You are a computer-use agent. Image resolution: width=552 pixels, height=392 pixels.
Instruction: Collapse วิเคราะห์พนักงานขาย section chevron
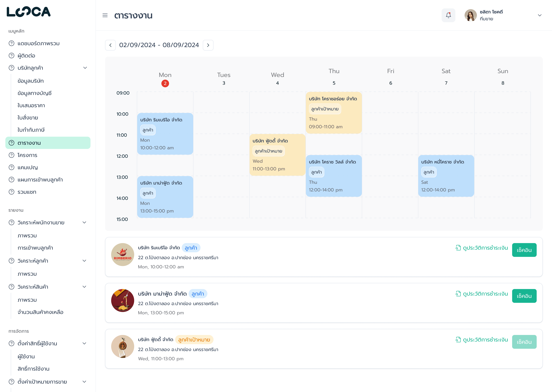(x=84, y=222)
